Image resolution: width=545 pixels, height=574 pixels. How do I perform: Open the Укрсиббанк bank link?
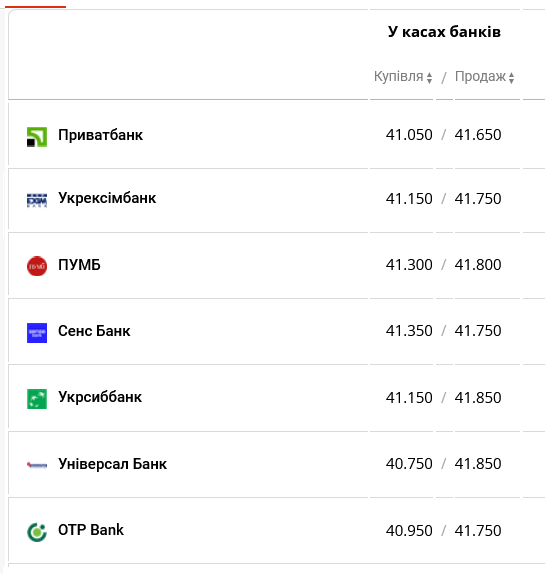(x=100, y=397)
